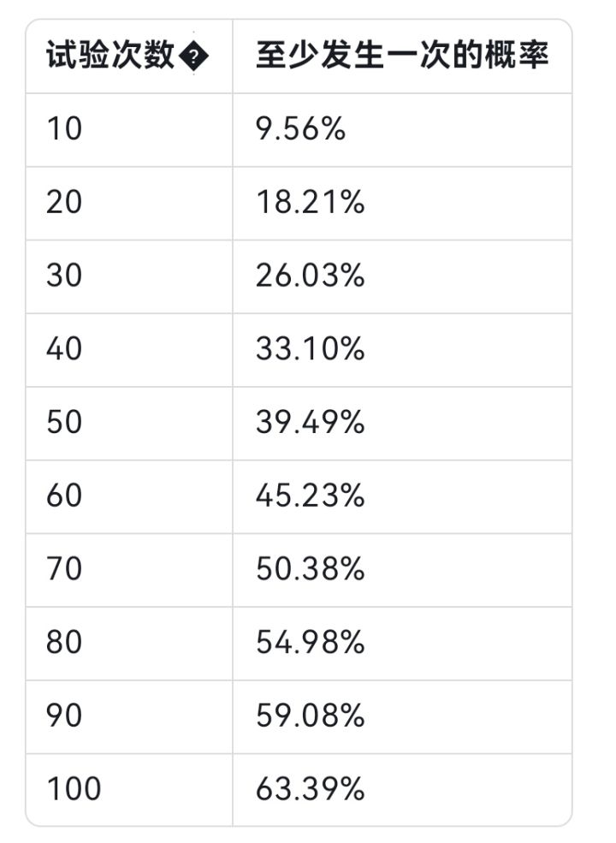Select the 33.10% cell
The height and width of the screenshot is (843, 616).
[x=310, y=350]
